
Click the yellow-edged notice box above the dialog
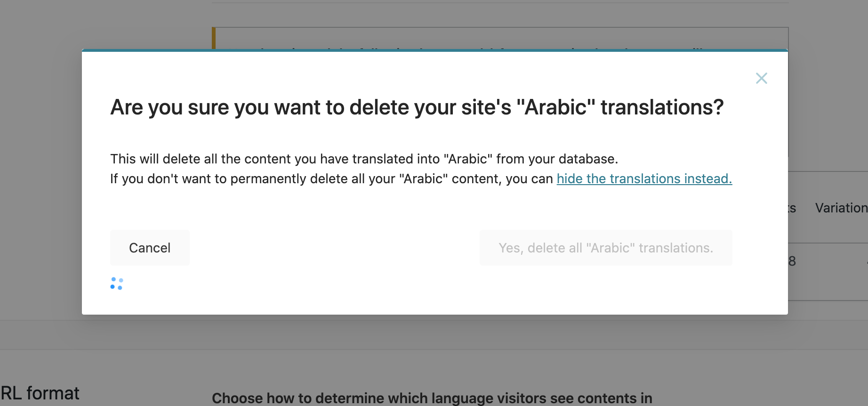(x=500, y=38)
